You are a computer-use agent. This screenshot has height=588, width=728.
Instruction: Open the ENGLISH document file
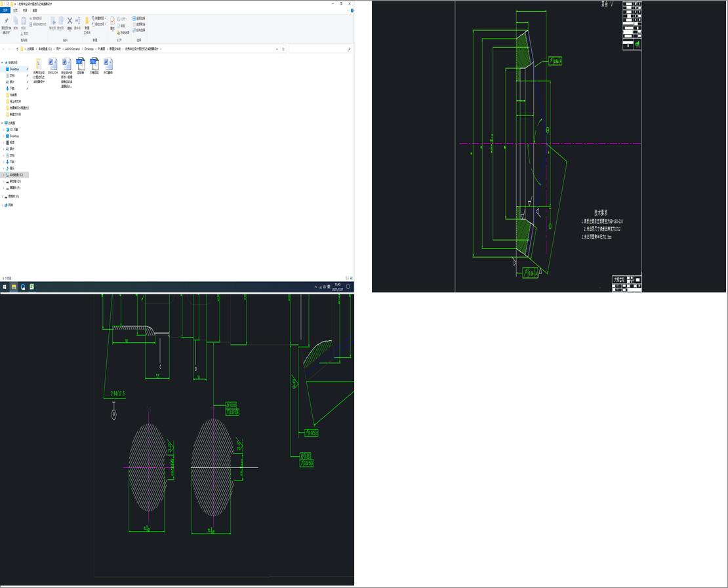(x=52, y=64)
